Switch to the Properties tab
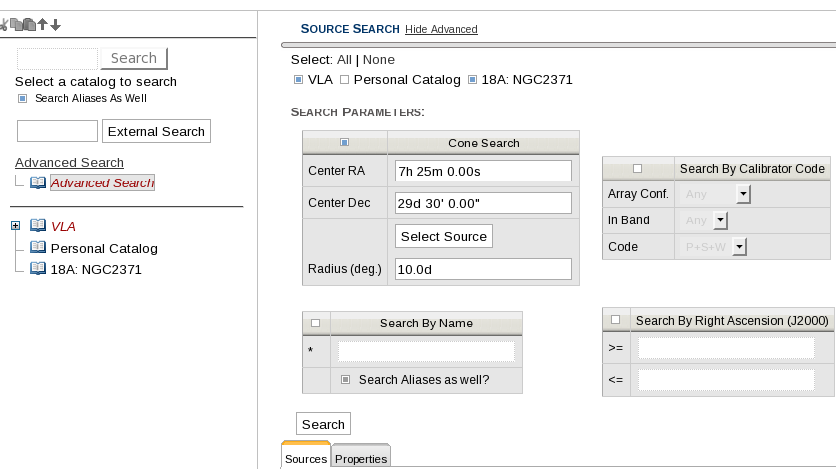Screen dimensions: 836x469 pos(361,459)
